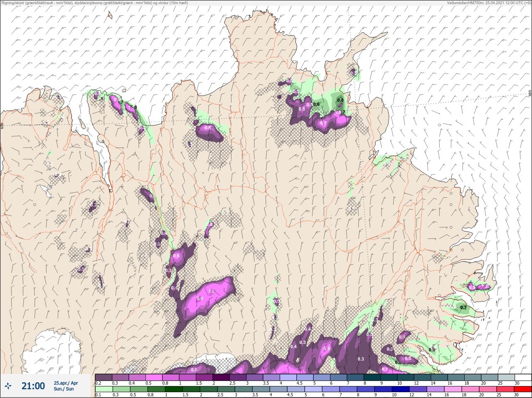The width and height of the screenshot is (532, 398).
Task: Pick the pale green 0.1 swatch in the lower legend row
Action: tap(104, 389)
